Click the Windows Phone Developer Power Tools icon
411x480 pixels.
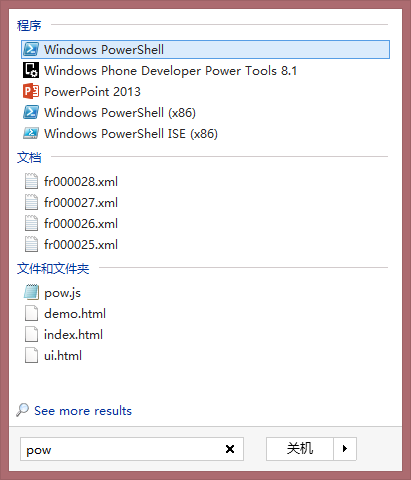(31, 70)
